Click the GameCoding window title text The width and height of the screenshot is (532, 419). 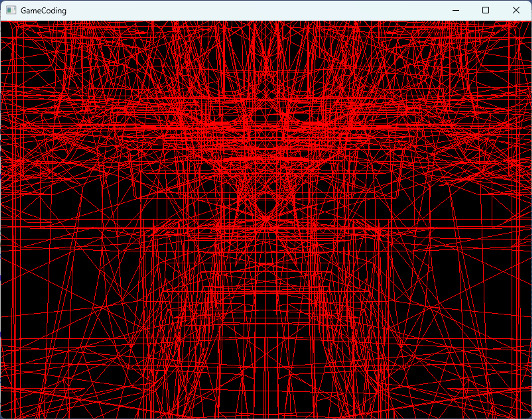click(x=43, y=11)
